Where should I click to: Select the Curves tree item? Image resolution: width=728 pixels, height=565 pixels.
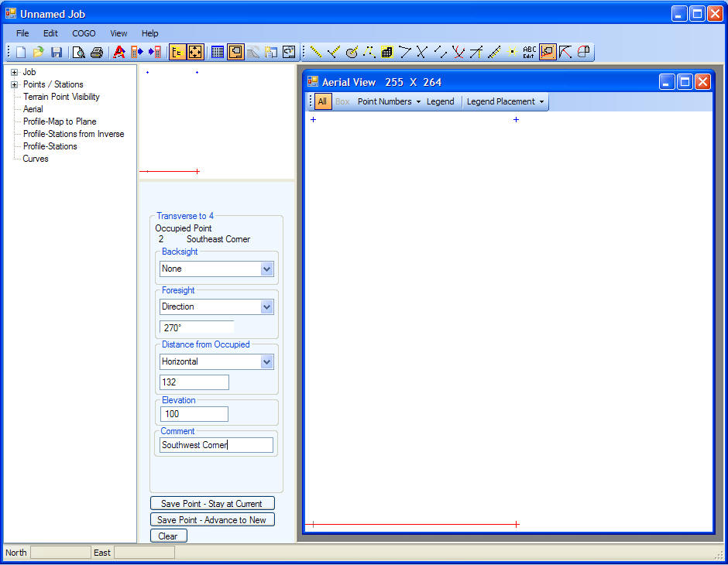pos(36,159)
